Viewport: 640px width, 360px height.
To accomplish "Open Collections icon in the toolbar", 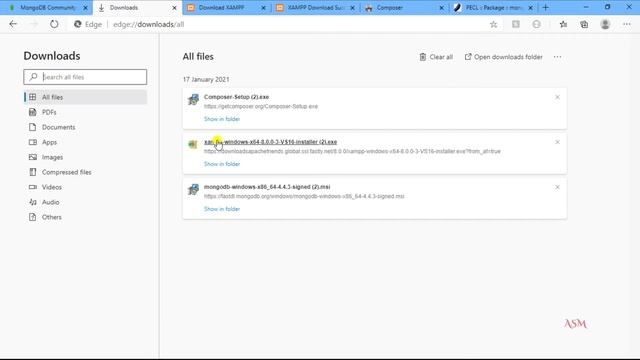I will point(584,24).
